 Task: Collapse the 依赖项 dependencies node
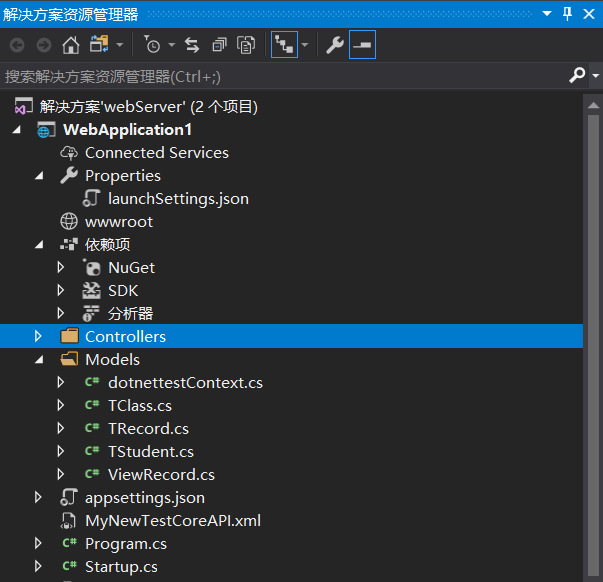39,245
